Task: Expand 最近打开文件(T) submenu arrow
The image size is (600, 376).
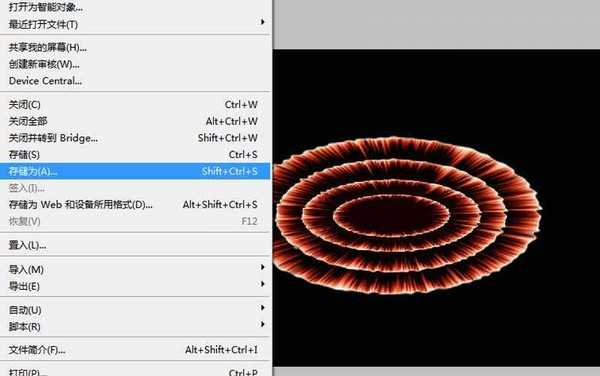Action: point(262,23)
